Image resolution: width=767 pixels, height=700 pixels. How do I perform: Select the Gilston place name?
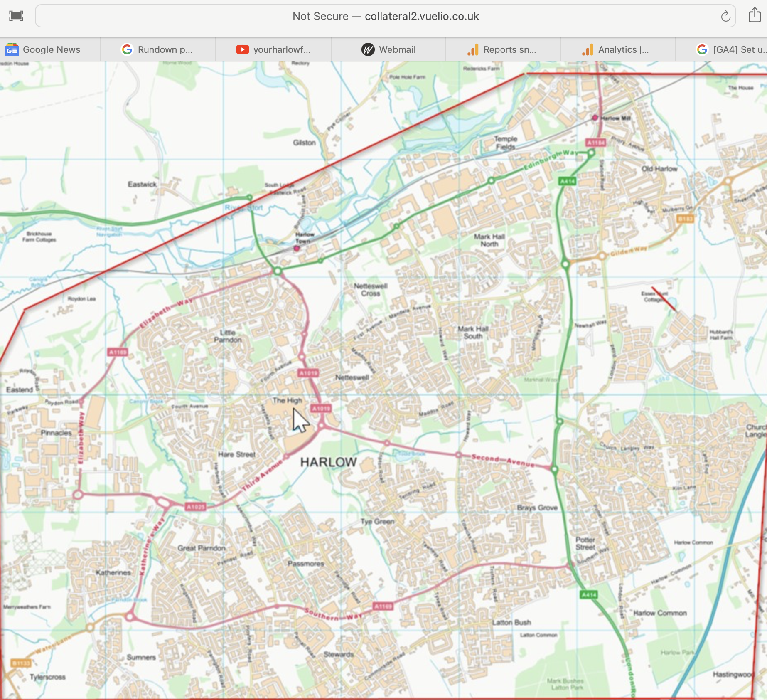click(304, 143)
